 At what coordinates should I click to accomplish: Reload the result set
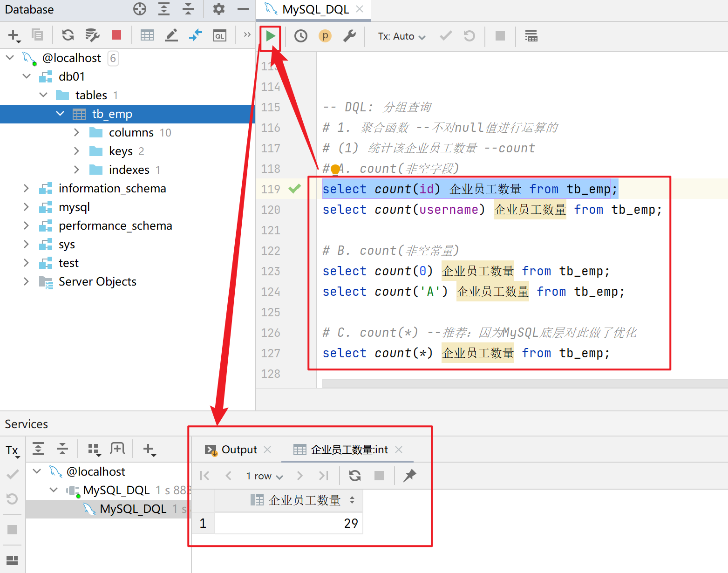click(x=355, y=475)
